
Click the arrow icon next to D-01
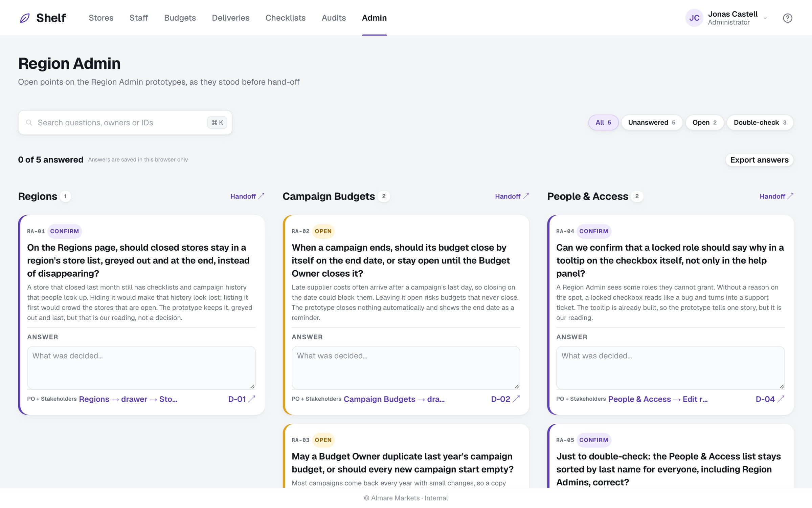pyautogui.click(x=252, y=399)
